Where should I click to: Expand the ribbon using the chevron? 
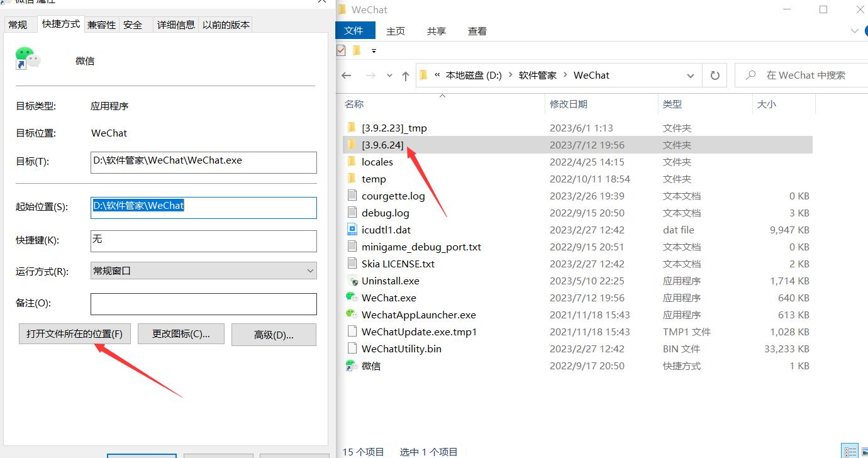point(854,31)
